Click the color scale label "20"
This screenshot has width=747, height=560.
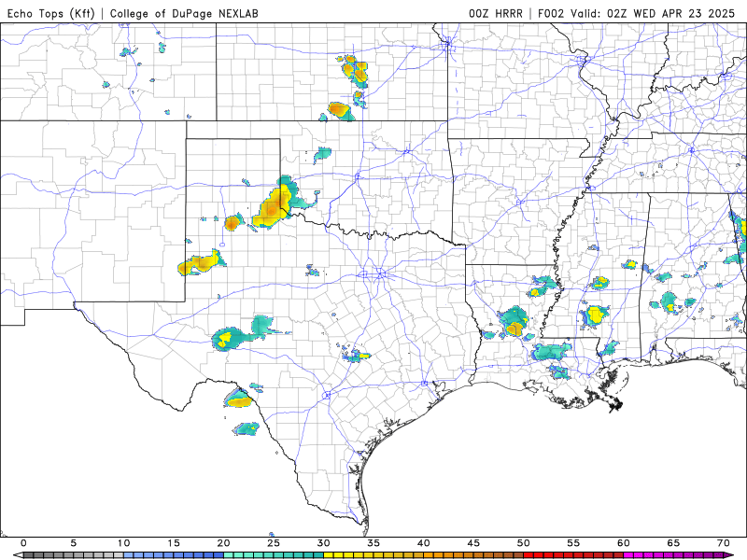pyautogui.click(x=223, y=543)
